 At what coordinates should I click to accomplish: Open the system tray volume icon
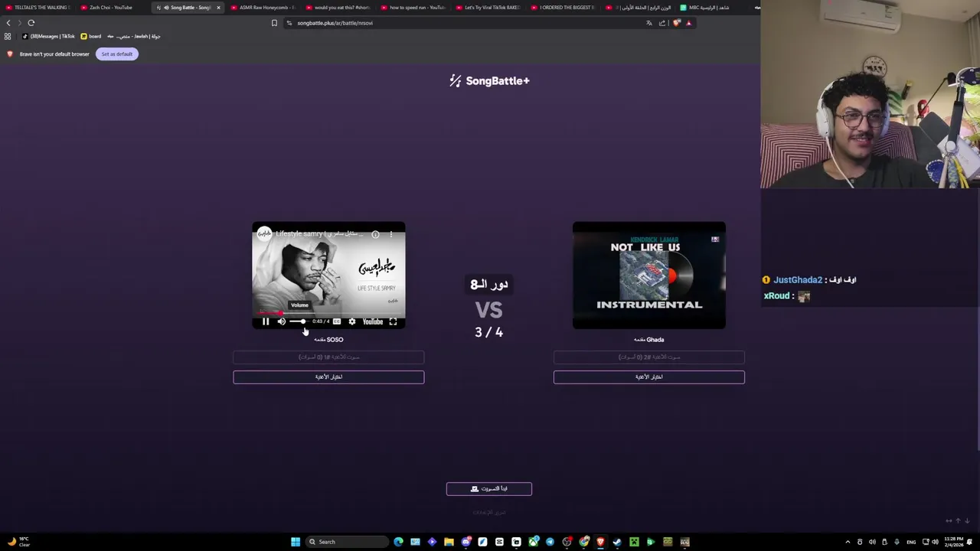[935, 542]
